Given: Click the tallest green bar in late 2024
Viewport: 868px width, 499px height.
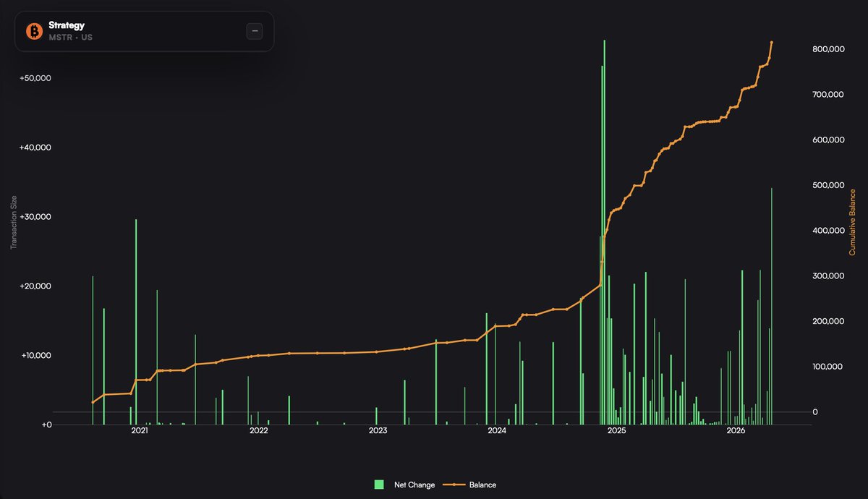Looking at the screenshot, I should pyautogui.click(x=604, y=217).
